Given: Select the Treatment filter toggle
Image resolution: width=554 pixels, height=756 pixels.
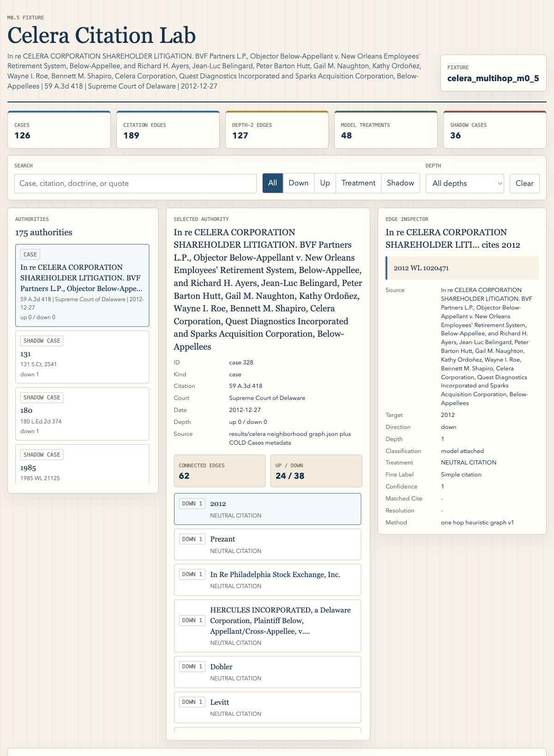Looking at the screenshot, I should click(x=358, y=183).
